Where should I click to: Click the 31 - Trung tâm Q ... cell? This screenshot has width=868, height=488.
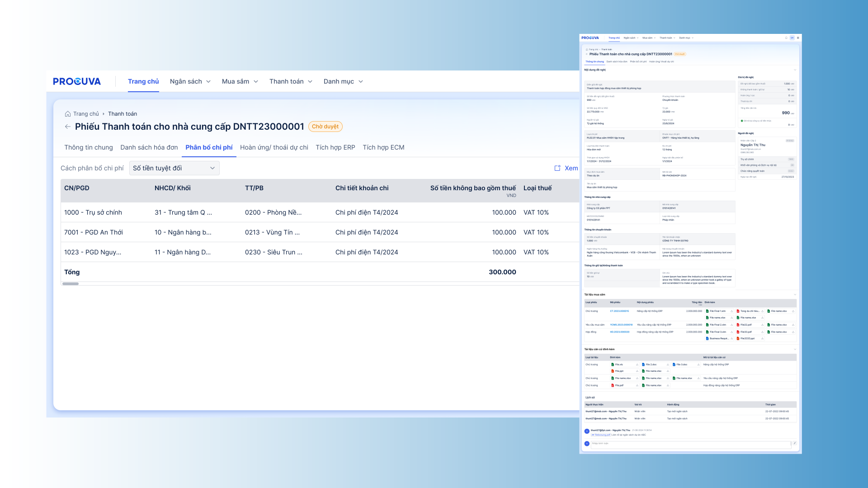tap(183, 212)
